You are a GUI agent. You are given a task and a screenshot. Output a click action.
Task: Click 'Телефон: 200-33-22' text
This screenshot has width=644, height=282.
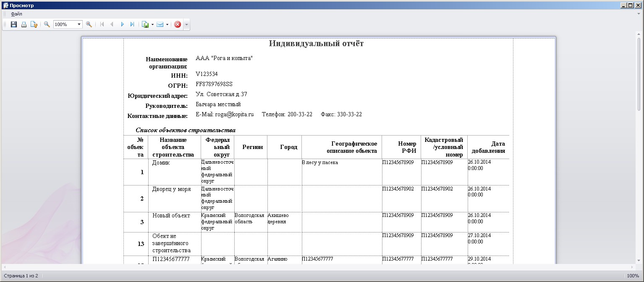click(x=287, y=114)
